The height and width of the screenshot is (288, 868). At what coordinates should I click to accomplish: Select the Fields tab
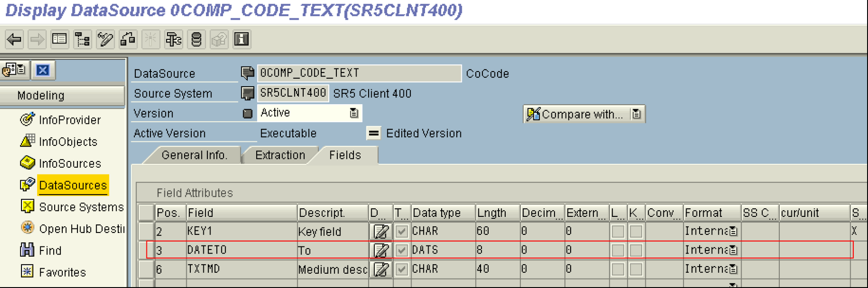[345, 155]
